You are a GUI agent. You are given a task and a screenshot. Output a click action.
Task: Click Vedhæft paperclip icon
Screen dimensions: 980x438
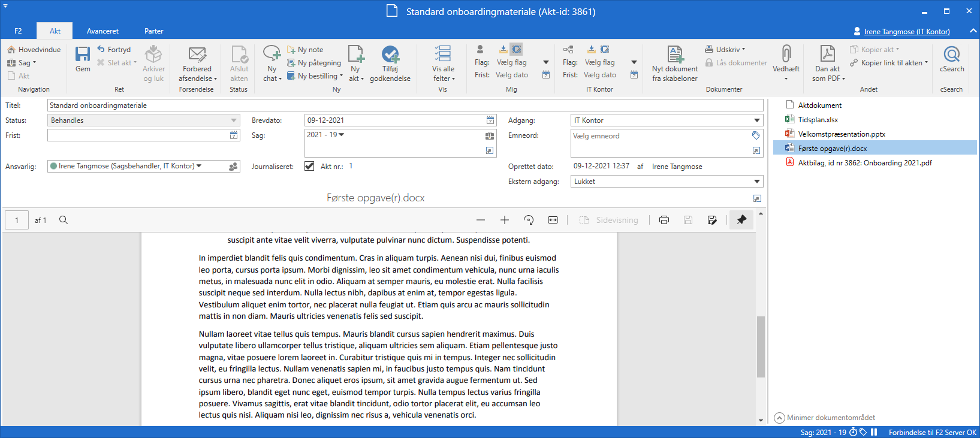tap(786, 54)
